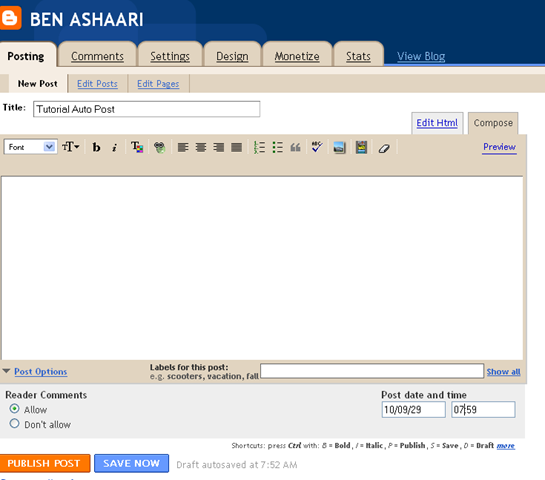Click the Draft autosaved at 7:52 AM status
Viewport: 545px width, 480px height.
click(x=237, y=465)
